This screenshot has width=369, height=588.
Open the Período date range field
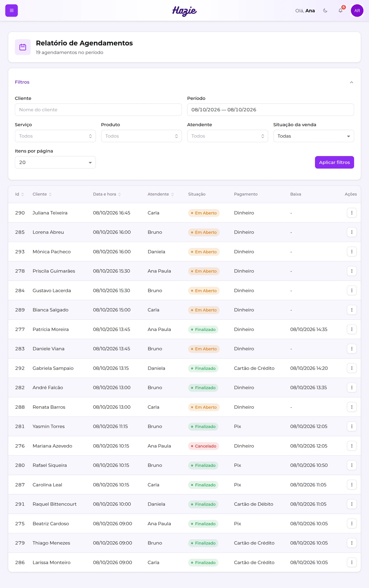click(270, 110)
